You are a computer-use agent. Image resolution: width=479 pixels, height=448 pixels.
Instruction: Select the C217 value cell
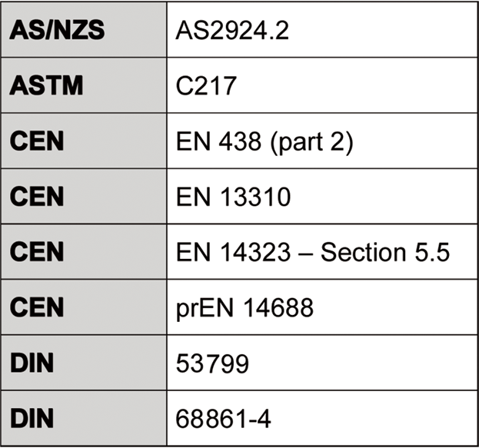click(203, 84)
